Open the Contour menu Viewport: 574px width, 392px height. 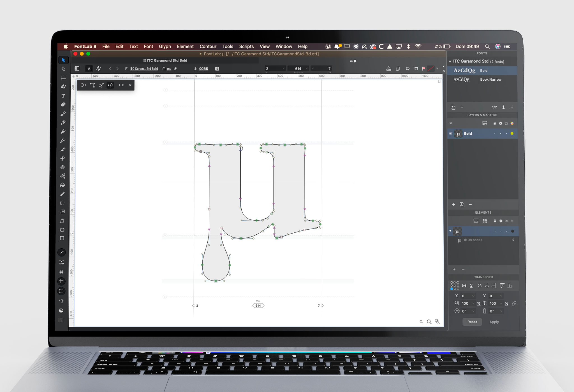[208, 46]
